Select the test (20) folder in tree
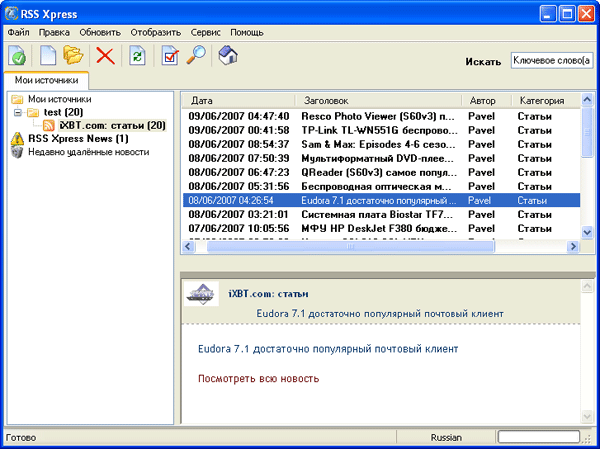Screen dimensions: 600x449 [x=64, y=112]
